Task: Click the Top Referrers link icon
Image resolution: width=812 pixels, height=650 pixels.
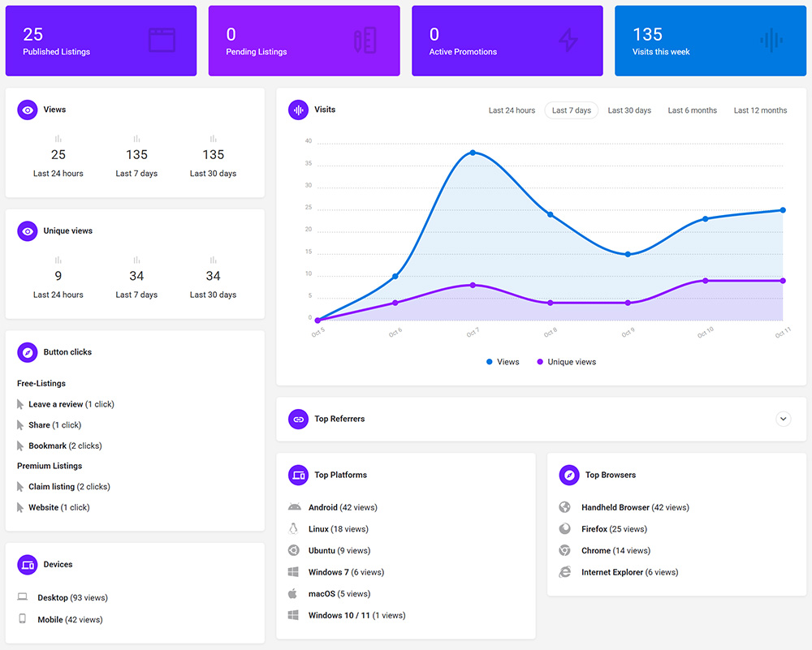Action: [x=299, y=419]
